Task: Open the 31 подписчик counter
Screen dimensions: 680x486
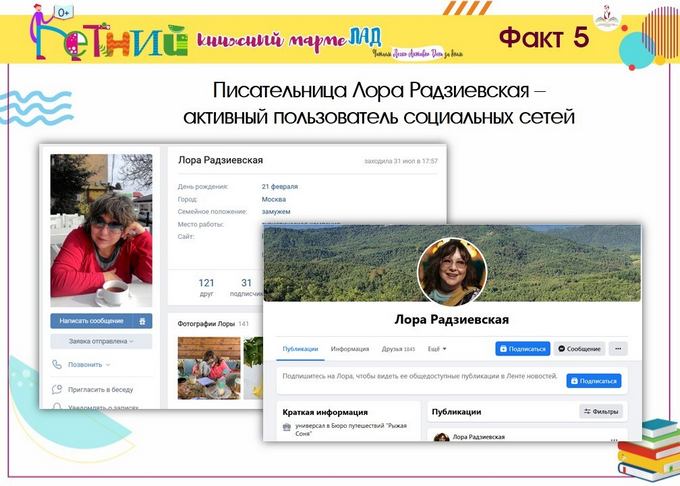Action: [x=246, y=287]
